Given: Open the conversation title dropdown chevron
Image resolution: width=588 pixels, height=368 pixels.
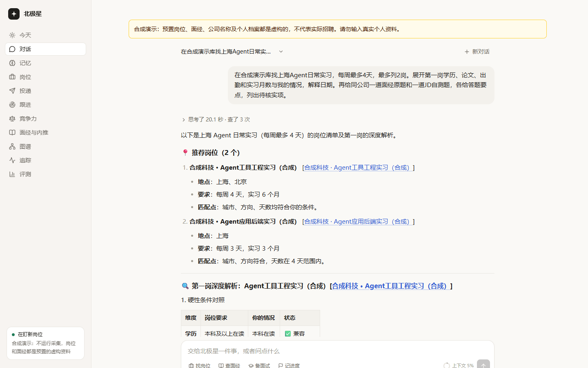Looking at the screenshot, I should pos(281,52).
